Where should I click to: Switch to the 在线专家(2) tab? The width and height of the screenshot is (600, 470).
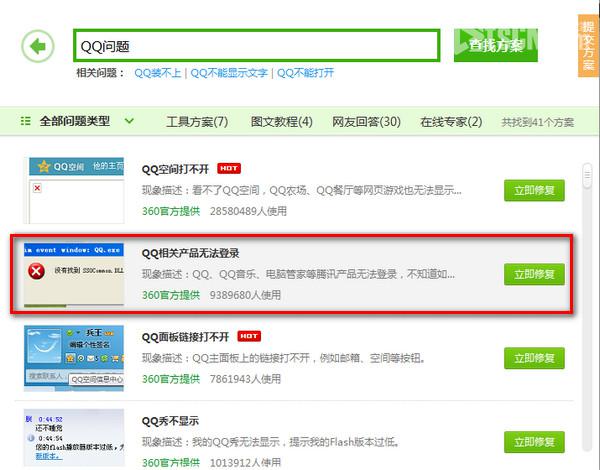tap(451, 122)
